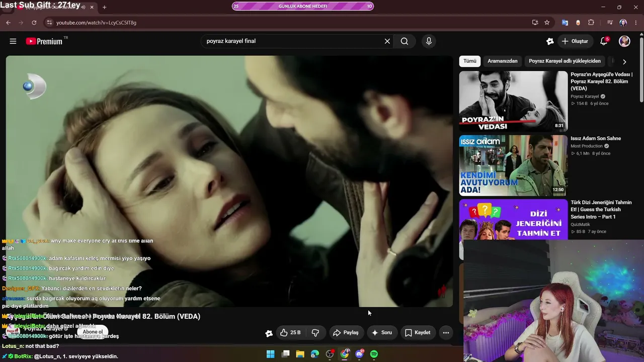
Task: Switch to Chrome on the taskbar
Action: pyautogui.click(x=345, y=354)
